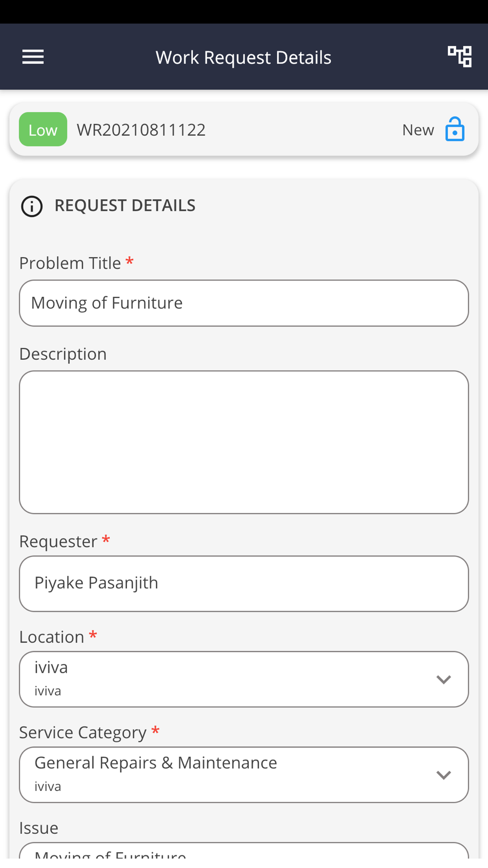Tap the Work Request Details header title
Screen dimensions: 488x868
point(244,58)
